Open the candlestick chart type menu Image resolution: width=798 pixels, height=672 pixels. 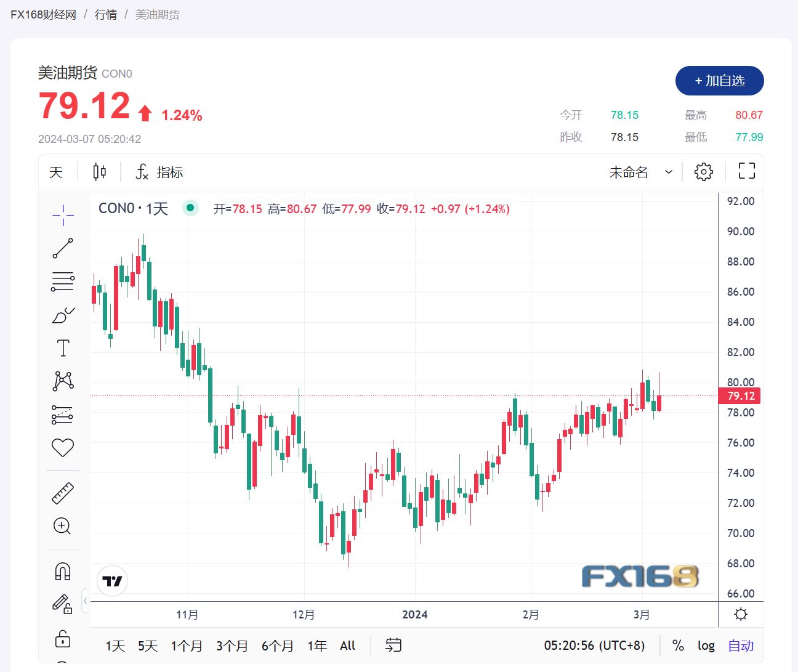click(x=100, y=172)
